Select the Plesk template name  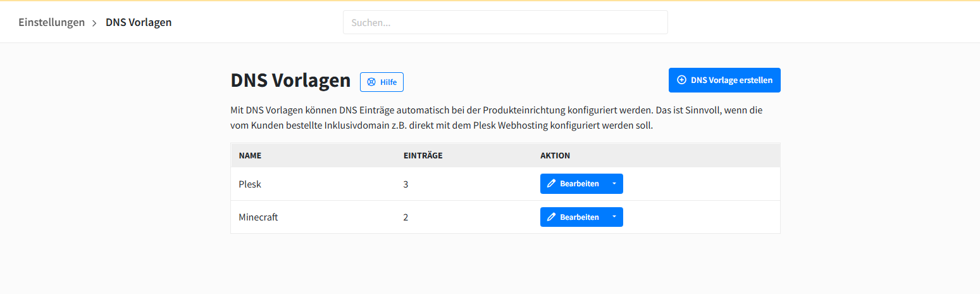point(250,184)
